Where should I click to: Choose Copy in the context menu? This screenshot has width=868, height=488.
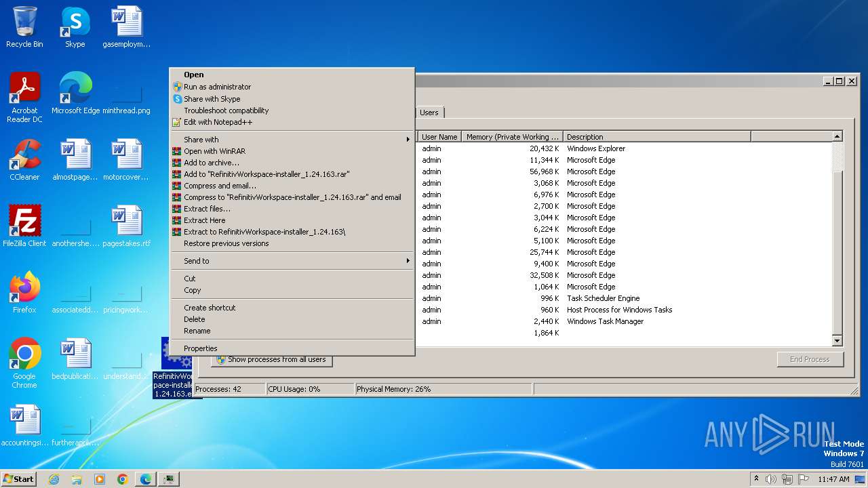[292, 290]
